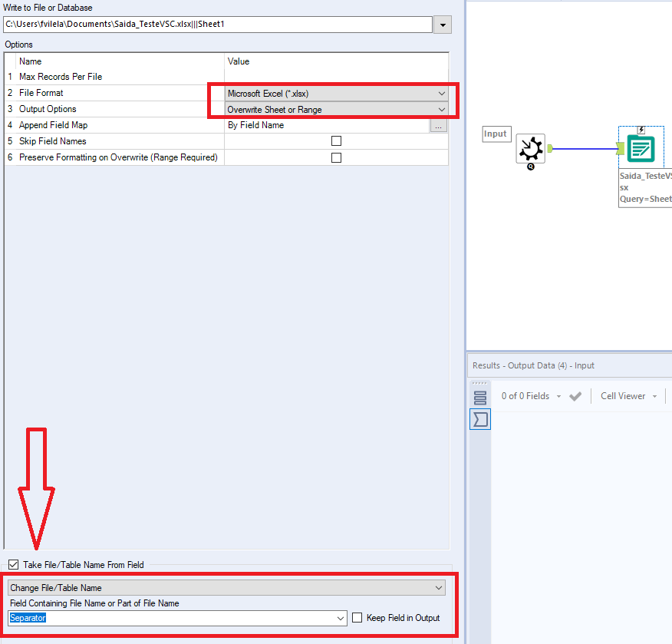Click the Saida_TesteVSC annotation under Output tool

(645, 187)
